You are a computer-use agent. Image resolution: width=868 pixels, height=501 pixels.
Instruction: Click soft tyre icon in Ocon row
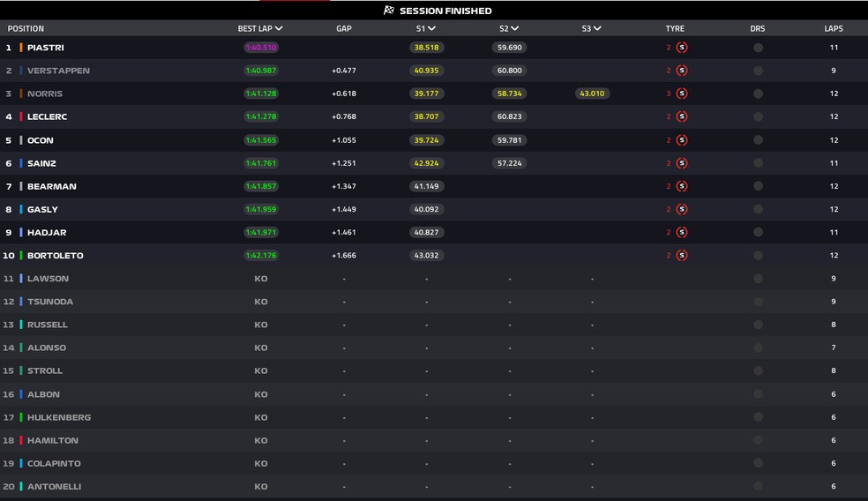click(682, 140)
